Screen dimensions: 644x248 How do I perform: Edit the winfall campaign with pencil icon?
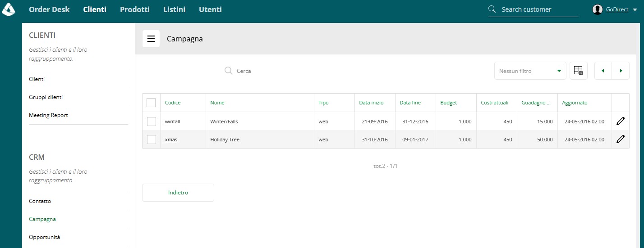pyautogui.click(x=621, y=121)
